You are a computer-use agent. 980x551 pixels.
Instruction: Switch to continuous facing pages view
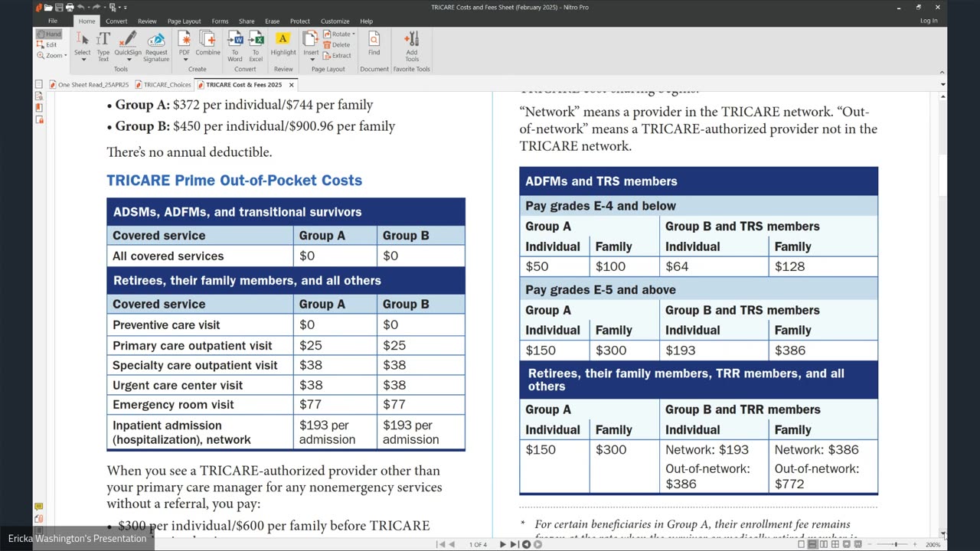tap(835, 544)
